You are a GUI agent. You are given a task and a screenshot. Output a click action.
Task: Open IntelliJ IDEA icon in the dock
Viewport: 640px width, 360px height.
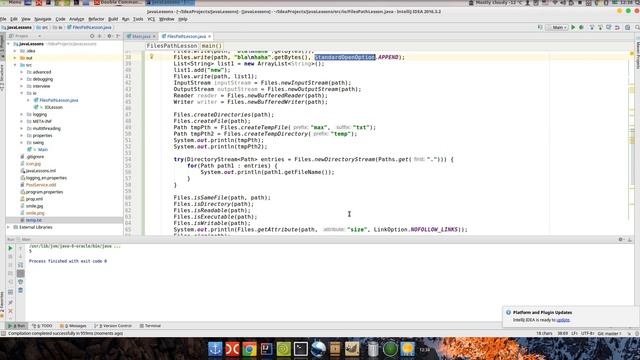pyautogui.click(x=266, y=349)
